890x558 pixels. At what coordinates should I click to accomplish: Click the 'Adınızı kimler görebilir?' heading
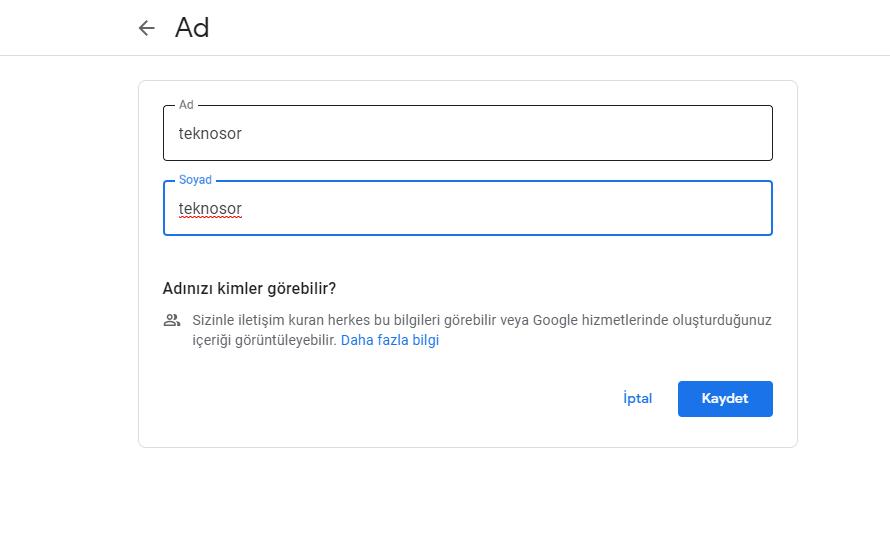(x=249, y=289)
